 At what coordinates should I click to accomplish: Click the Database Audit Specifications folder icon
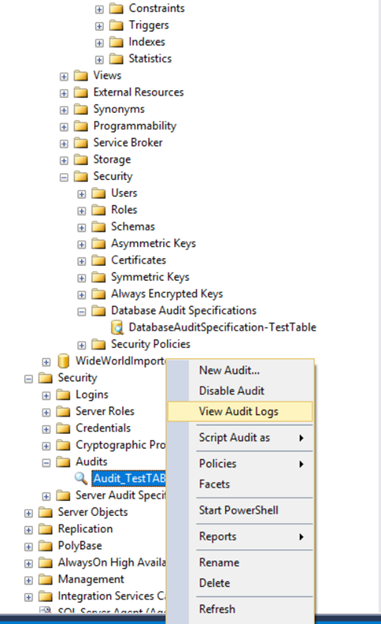(98, 310)
